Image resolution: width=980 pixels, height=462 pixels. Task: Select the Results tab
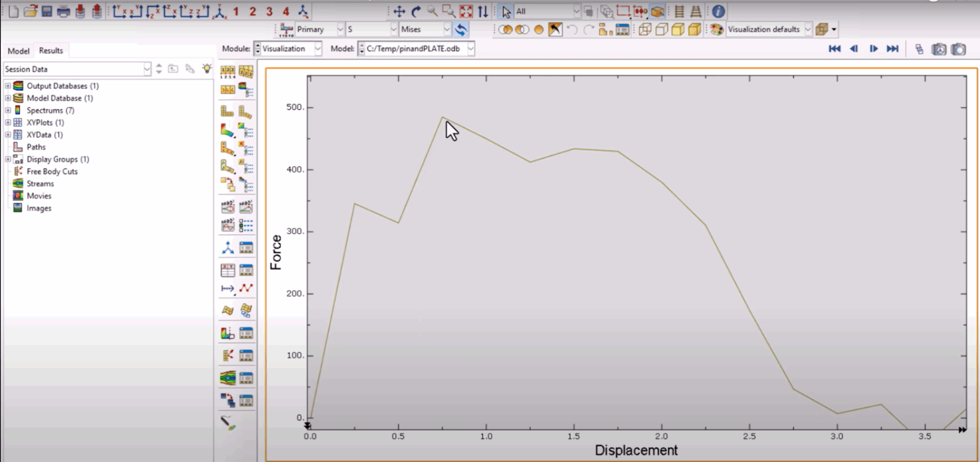pyautogui.click(x=51, y=50)
